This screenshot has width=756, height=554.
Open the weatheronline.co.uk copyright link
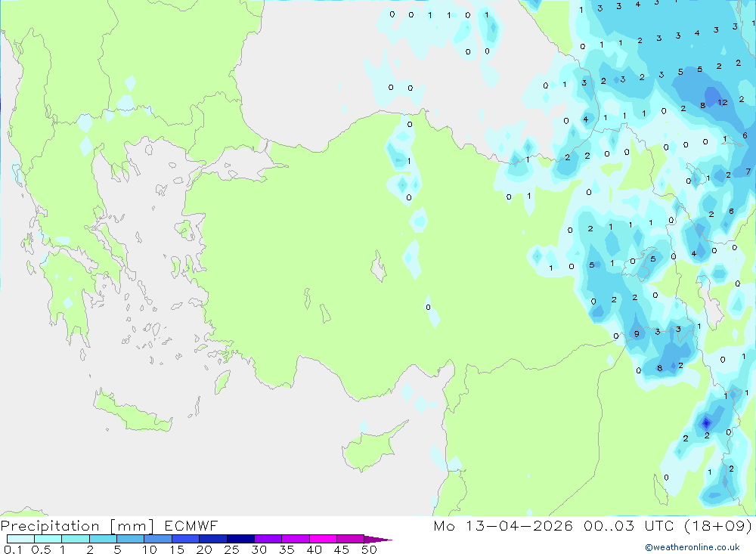pyautogui.click(x=692, y=547)
